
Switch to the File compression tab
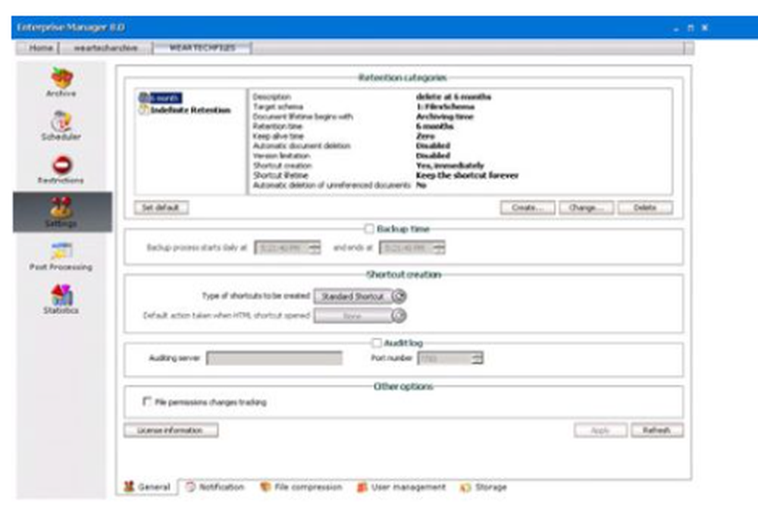coord(301,487)
